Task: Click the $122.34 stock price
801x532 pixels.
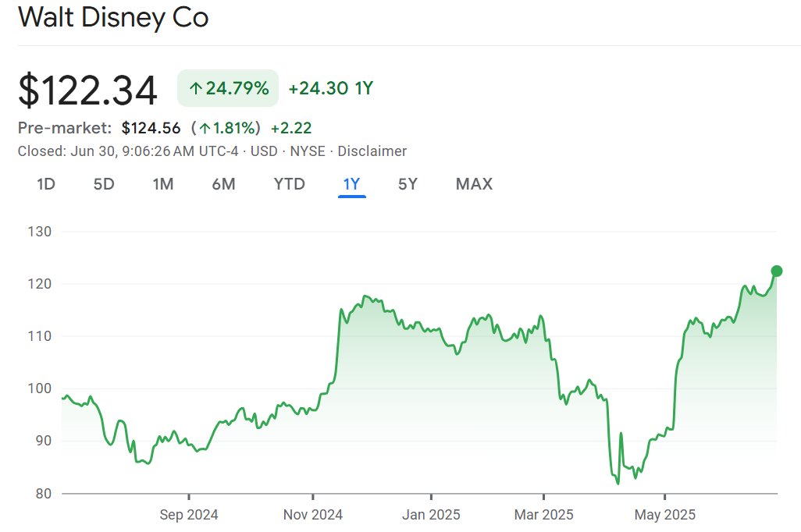Action: click(88, 90)
